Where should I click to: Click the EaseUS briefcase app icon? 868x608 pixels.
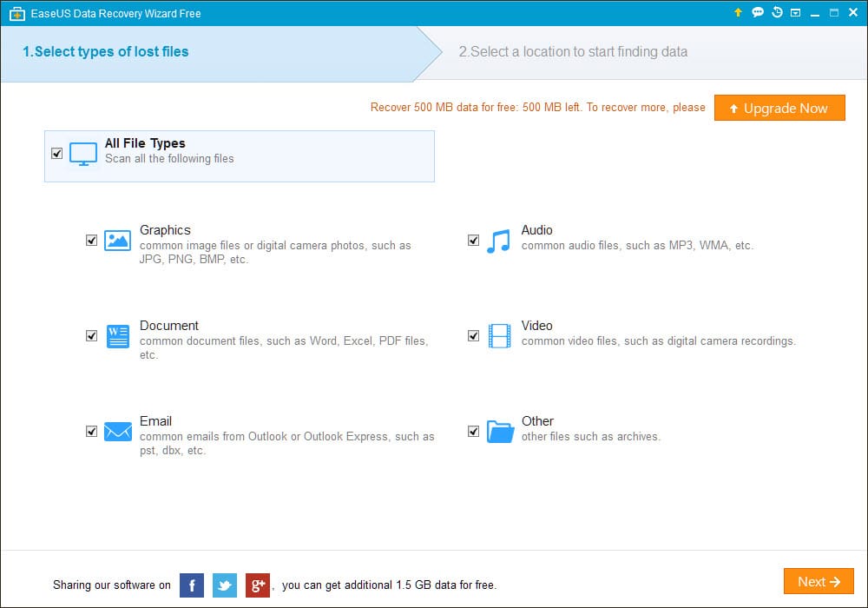(17, 14)
